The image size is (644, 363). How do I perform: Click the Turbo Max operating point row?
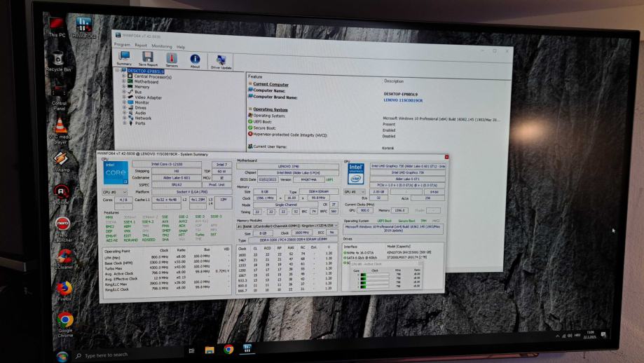pyautogui.click(x=167, y=268)
